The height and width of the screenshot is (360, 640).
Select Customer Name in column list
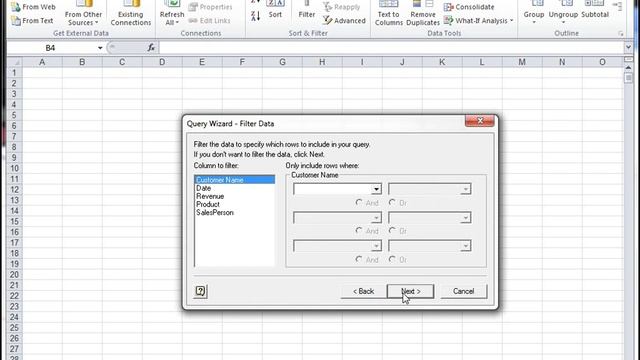point(235,180)
